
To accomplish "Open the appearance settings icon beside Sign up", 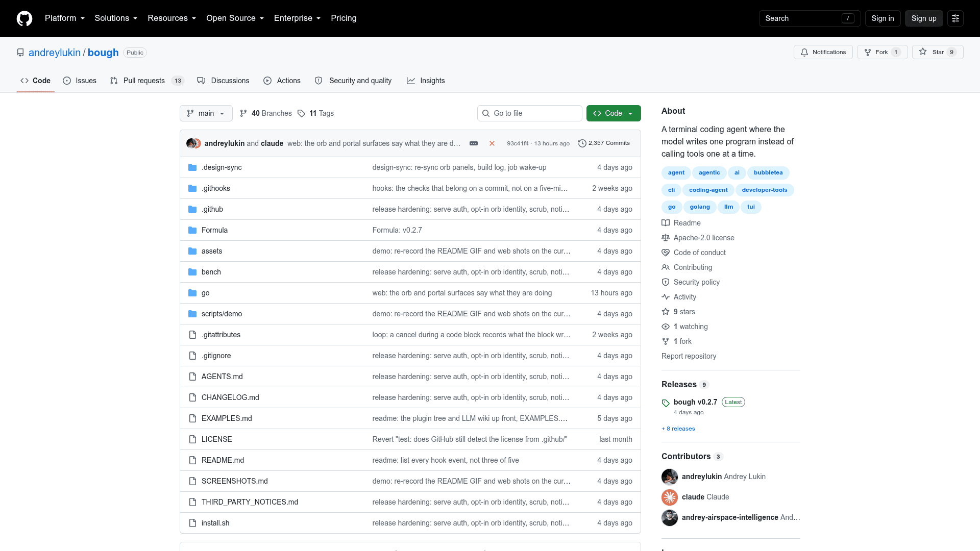I will (x=955, y=18).
